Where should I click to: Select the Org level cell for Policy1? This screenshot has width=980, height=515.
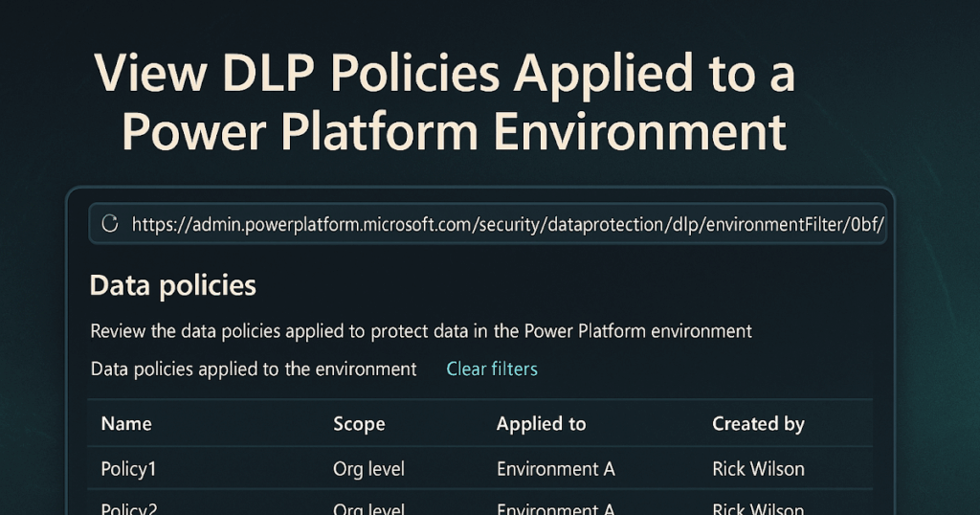(368, 469)
